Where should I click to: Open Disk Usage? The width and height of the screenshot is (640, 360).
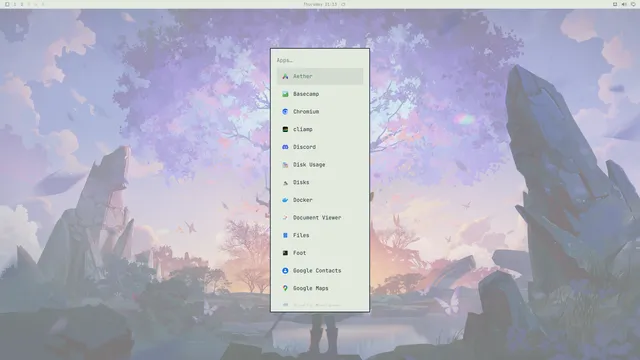(x=320, y=164)
